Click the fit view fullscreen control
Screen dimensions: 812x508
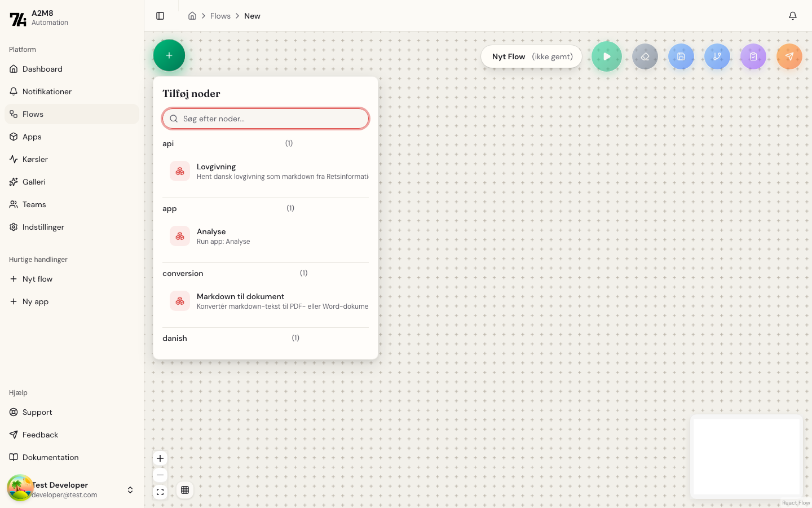click(x=160, y=492)
